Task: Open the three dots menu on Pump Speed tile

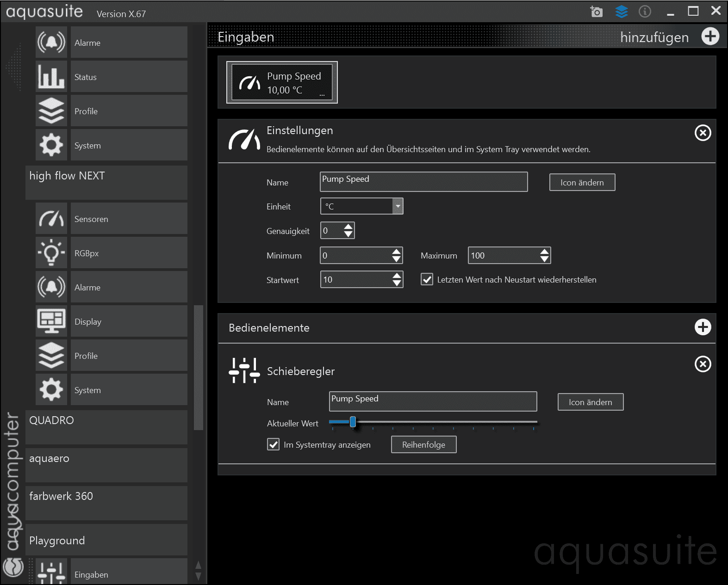Action: click(x=322, y=95)
